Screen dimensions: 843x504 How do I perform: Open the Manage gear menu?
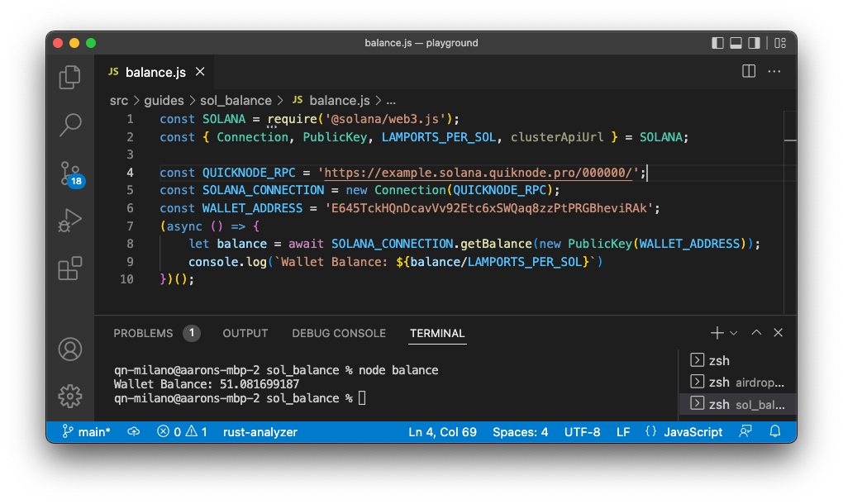(x=70, y=397)
